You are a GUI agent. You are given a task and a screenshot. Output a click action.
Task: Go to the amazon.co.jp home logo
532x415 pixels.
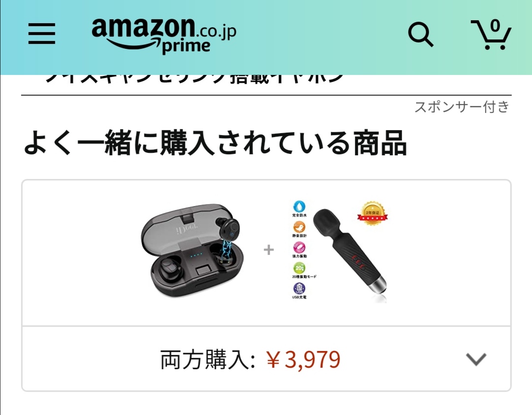pyautogui.click(x=164, y=36)
